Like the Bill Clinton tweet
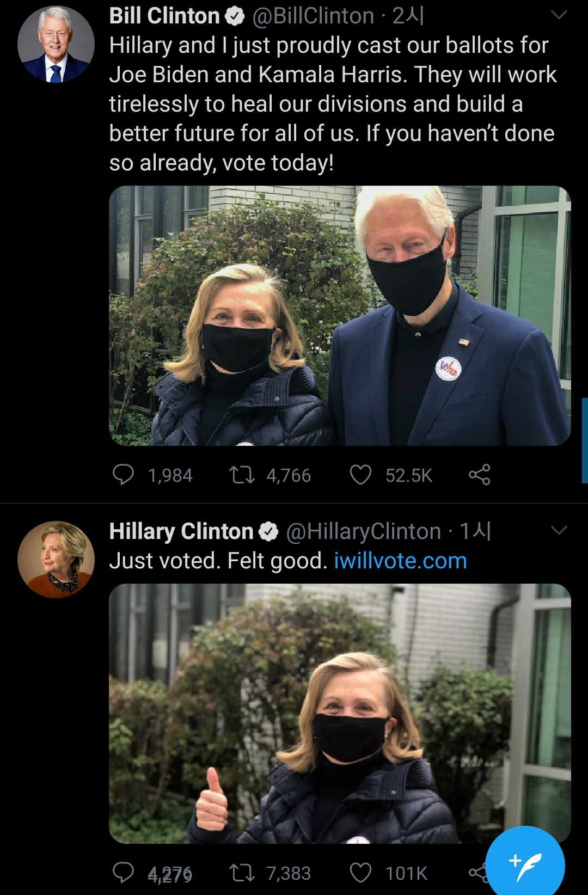This screenshot has height=895, width=588. [360, 475]
